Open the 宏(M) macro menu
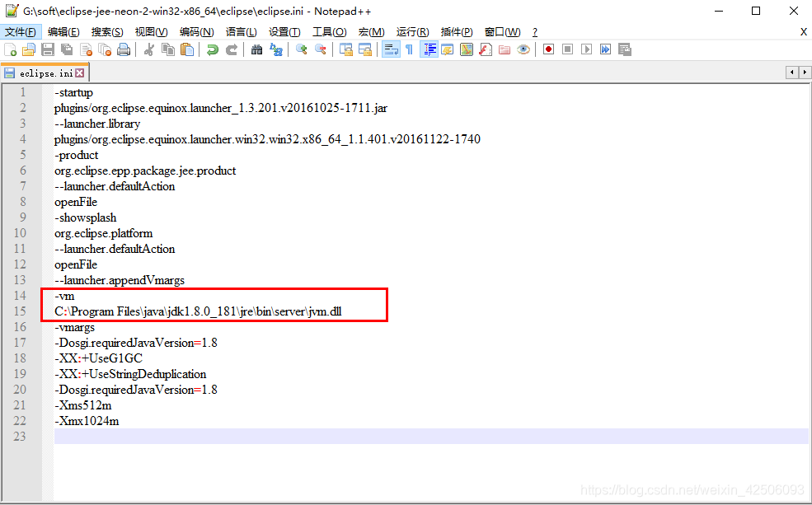Viewport: 812px width, 505px height. click(x=370, y=31)
